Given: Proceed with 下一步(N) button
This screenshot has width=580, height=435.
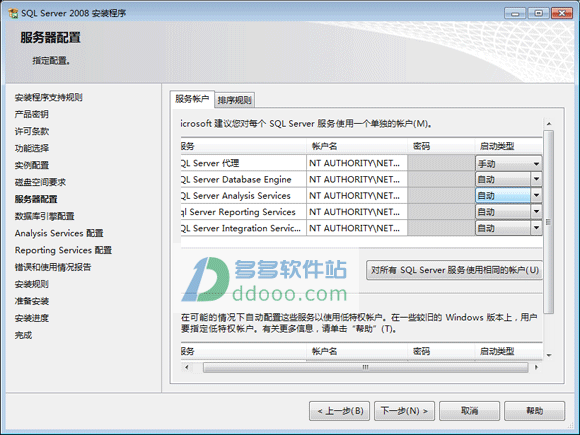Looking at the screenshot, I should click(404, 411).
